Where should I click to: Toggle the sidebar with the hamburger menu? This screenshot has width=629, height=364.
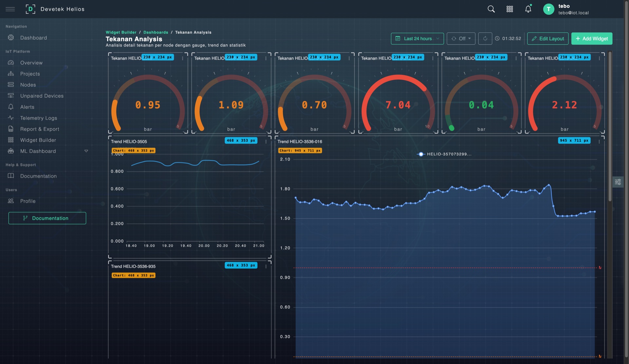coord(10,9)
